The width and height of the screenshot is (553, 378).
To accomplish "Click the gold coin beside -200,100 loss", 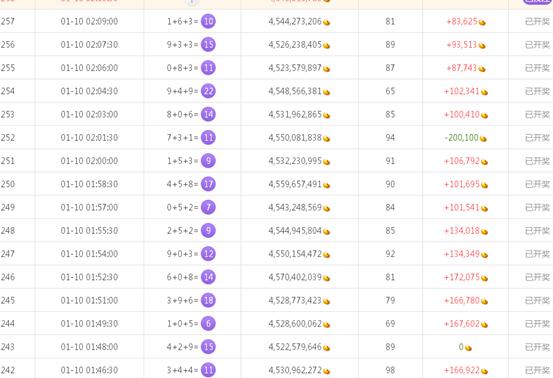I will 483,139.
